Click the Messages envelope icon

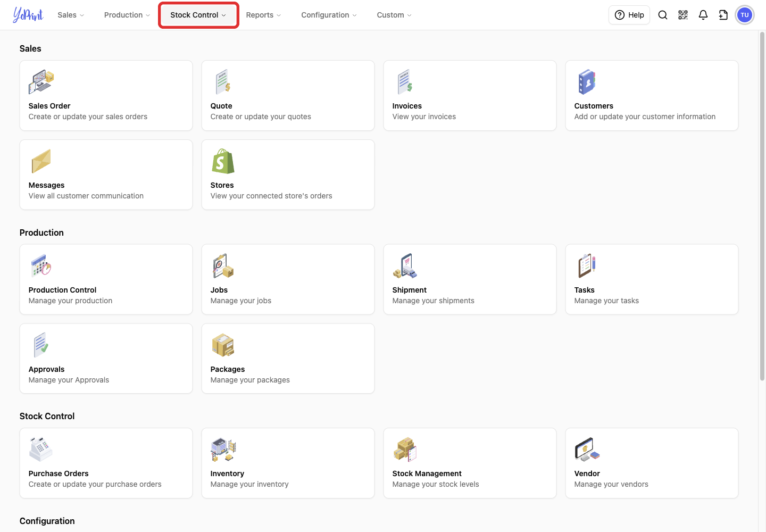tap(41, 161)
